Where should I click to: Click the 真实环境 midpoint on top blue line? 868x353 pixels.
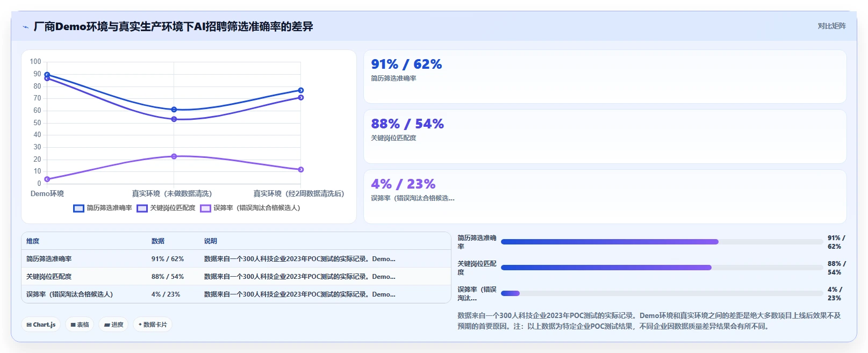pos(174,110)
